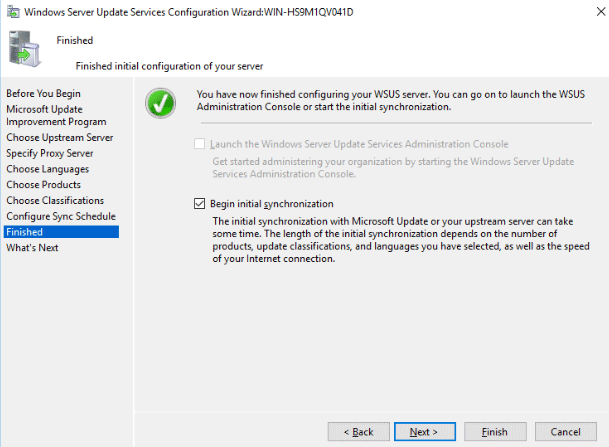Click 'Finished initial configuration of your server' text
Screen dimensions: 609x447
[169, 66]
